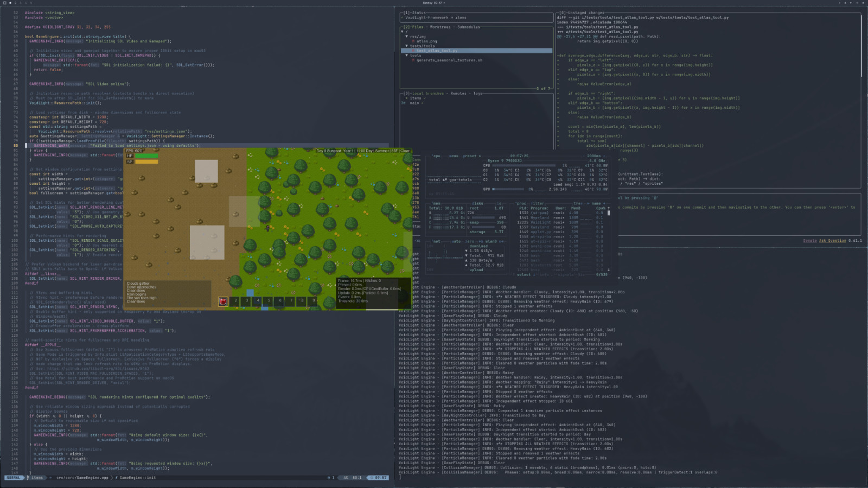Click src/core/GameEngine.cpp in vim statusline
The height and width of the screenshot is (488, 868).
tap(82, 478)
